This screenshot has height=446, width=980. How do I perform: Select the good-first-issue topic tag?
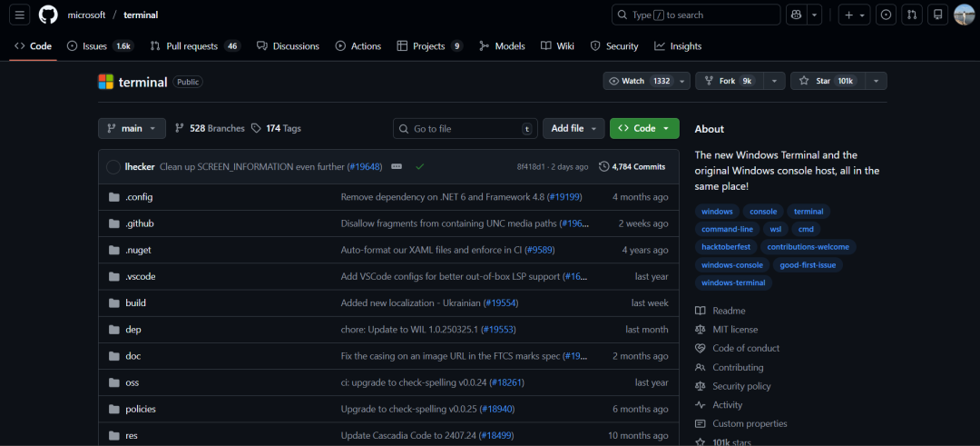click(808, 265)
